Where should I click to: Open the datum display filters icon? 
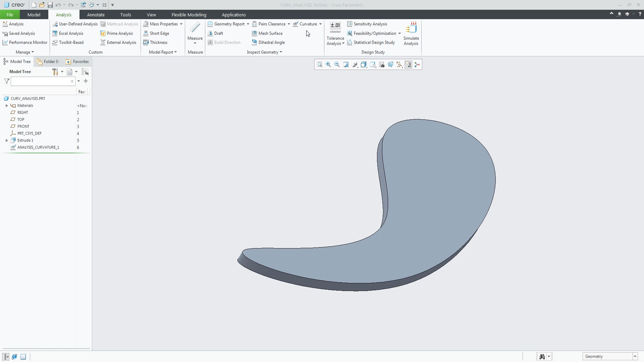pyautogui.click(x=399, y=65)
